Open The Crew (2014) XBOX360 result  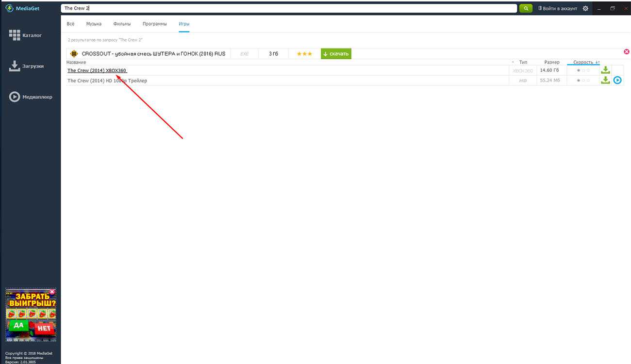97,70
